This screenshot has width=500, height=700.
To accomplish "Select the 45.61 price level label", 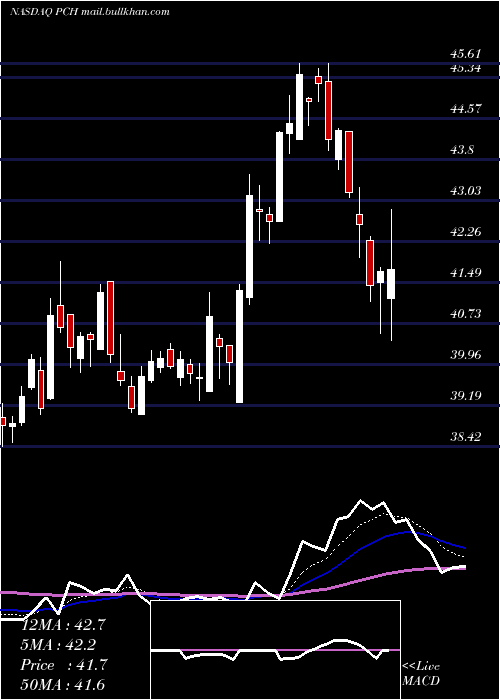I will click(x=466, y=54).
